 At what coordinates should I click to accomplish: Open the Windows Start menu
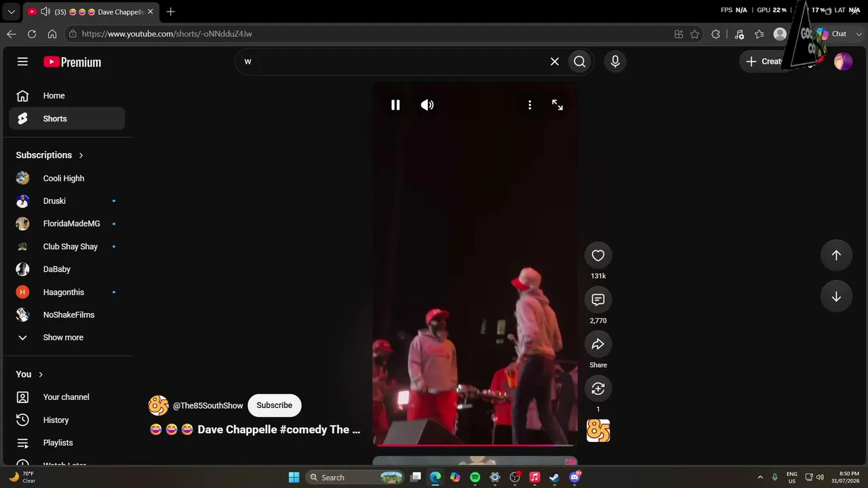point(294,477)
